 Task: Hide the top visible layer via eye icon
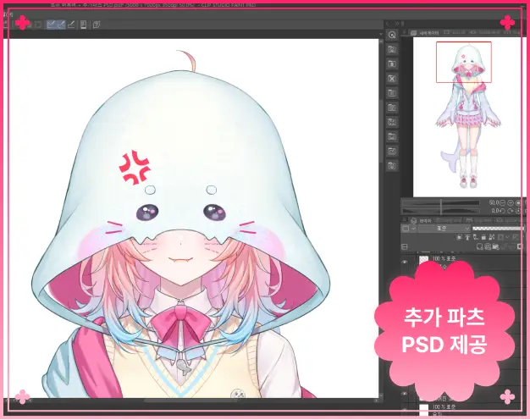point(405,262)
